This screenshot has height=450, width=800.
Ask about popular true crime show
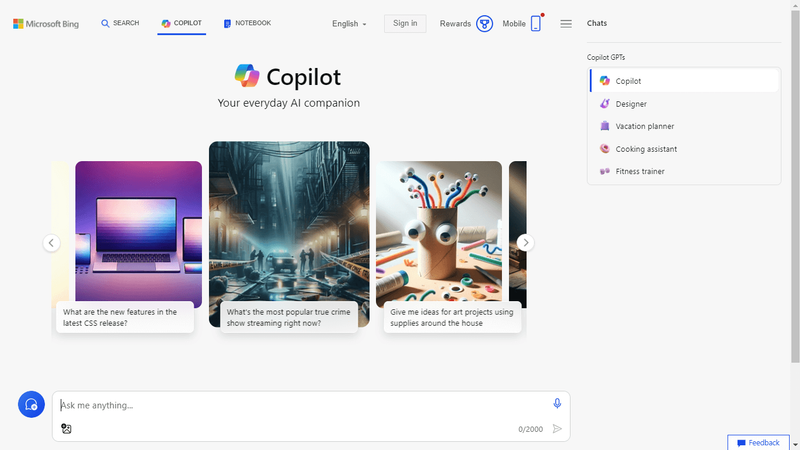coord(289,317)
